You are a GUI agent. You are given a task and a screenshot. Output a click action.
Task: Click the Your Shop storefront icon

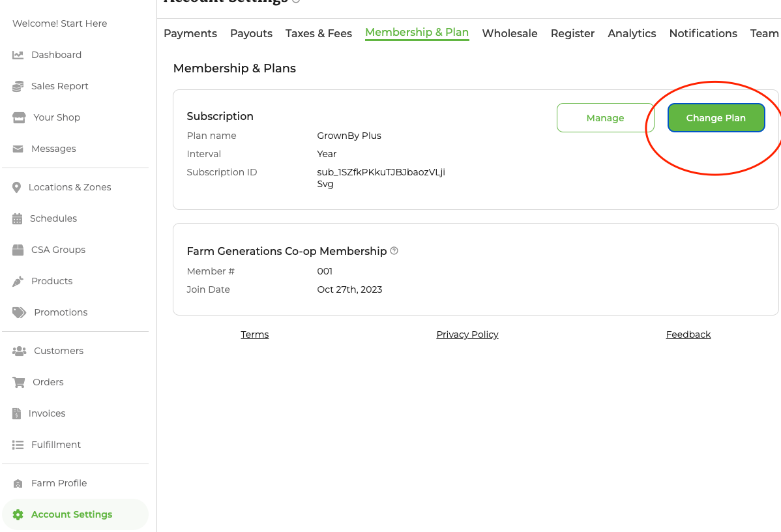click(x=20, y=117)
